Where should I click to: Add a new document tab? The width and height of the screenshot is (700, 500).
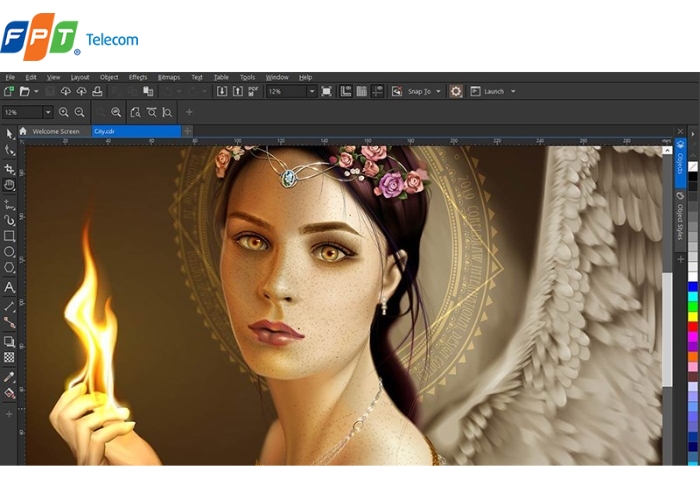[x=188, y=131]
